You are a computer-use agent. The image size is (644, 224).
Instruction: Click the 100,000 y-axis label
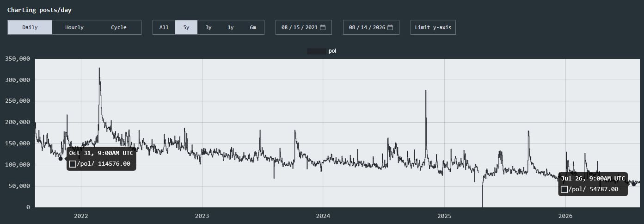click(17, 165)
